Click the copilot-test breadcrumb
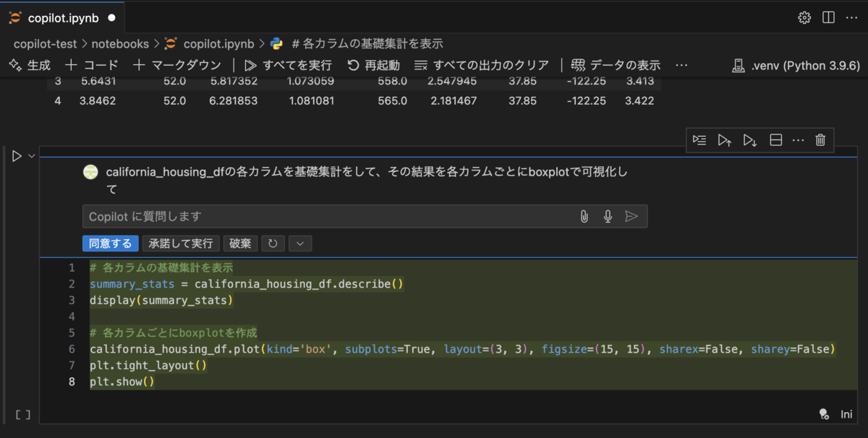This screenshot has height=438, width=868. (x=46, y=44)
